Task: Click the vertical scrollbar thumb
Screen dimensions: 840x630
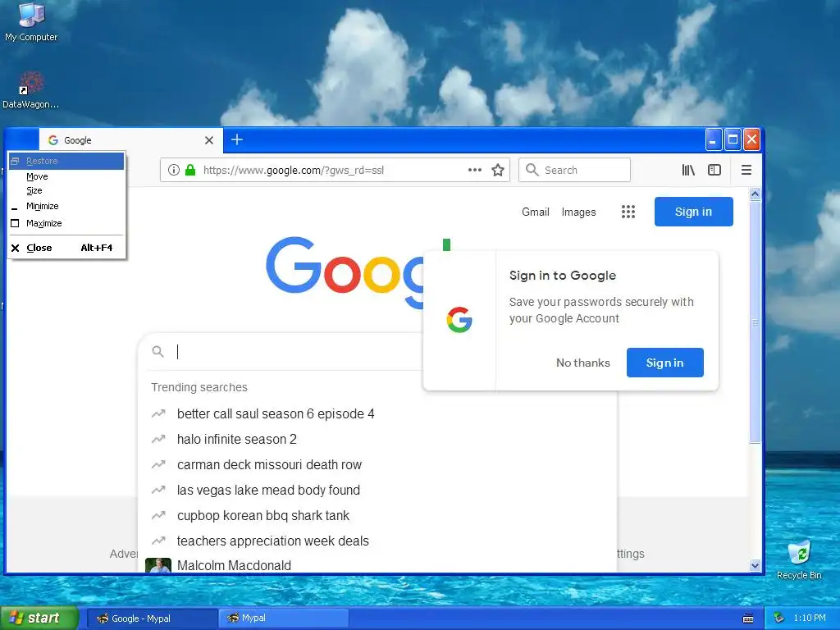Action: click(x=755, y=322)
